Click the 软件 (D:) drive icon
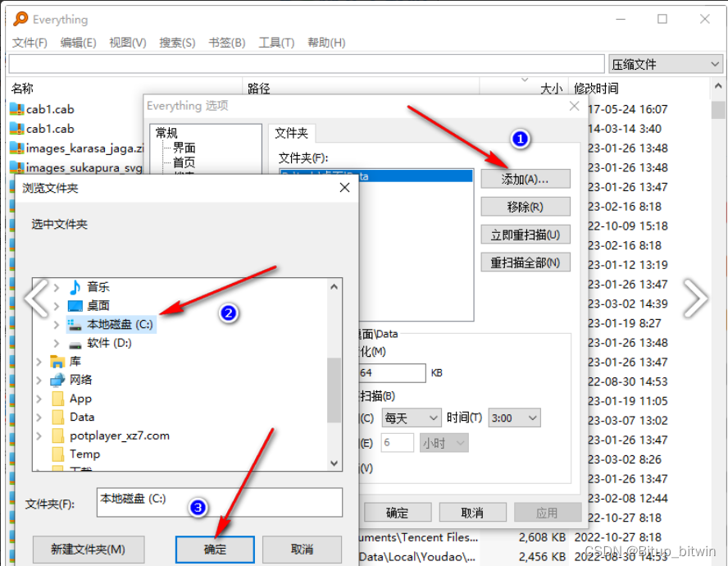Screen dimensions: 728x566 click(x=75, y=344)
